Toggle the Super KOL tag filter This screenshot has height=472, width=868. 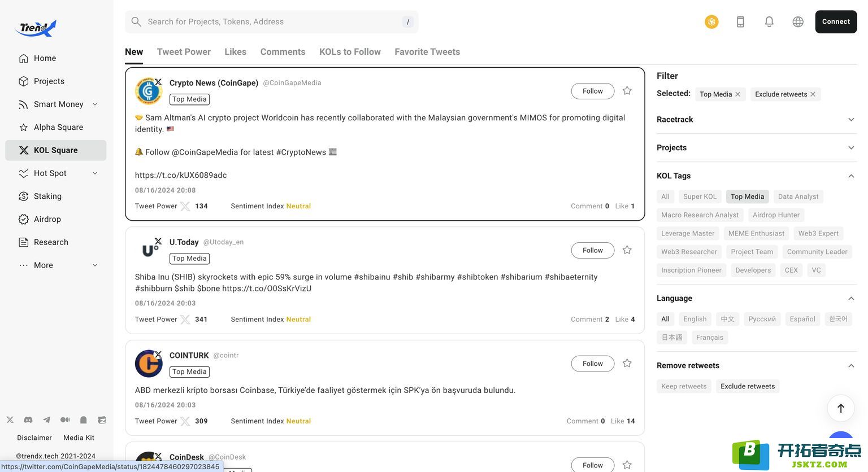coord(700,196)
